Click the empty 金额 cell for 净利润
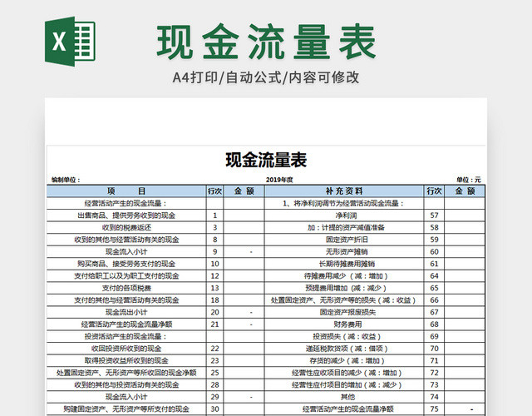The width and height of the screenshot is (532, 416). [x=465, y=215]
